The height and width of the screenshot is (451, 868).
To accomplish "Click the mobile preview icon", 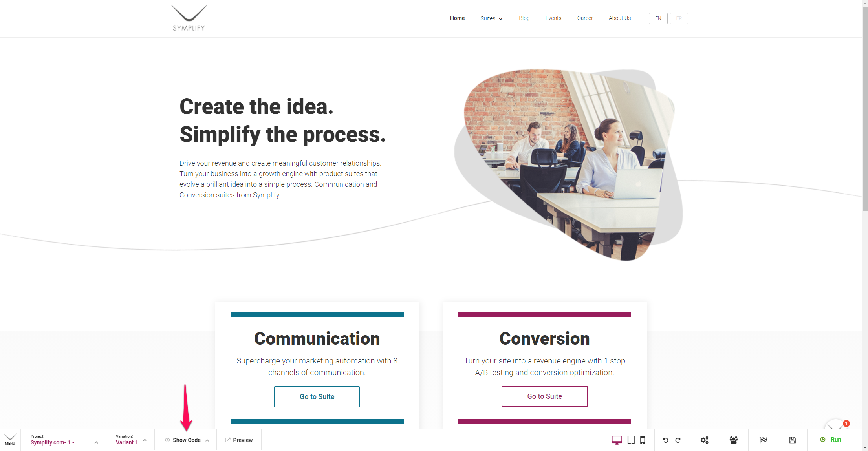I will [x=642, y=440].
